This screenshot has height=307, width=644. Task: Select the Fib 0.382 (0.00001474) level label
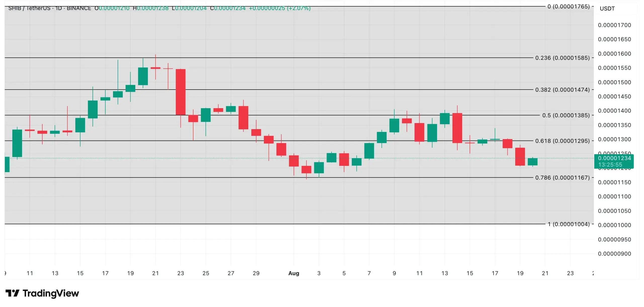562,90
